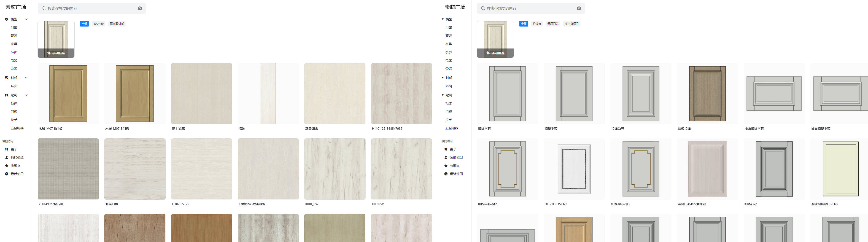868x242 pixels.
Task: Open the 贴板扣线 door thumbnail
Action: pos(707,94)
